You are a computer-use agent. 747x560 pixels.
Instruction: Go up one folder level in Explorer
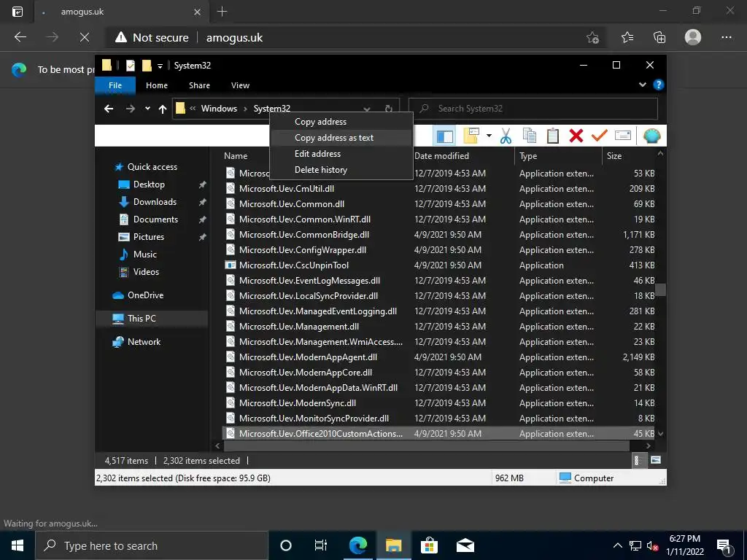coord(163,109)
